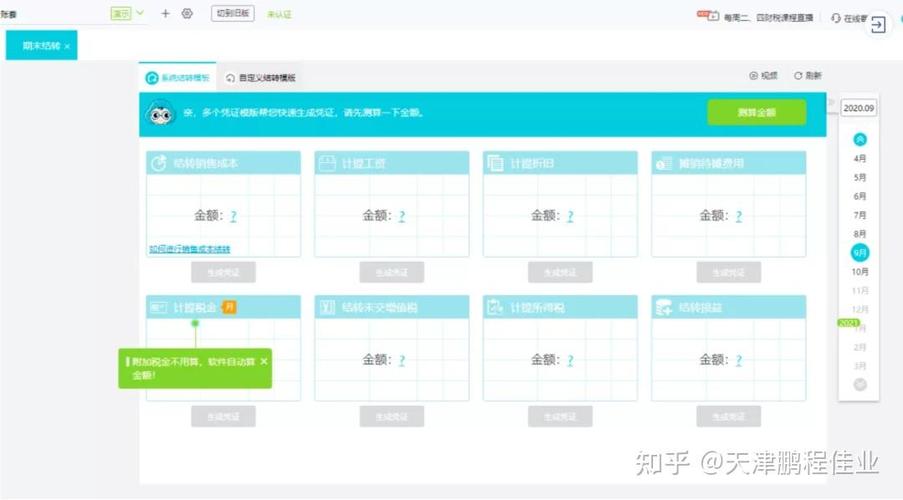
Task: Close the green tooltip about 附加税金
Action: [264, 361]
